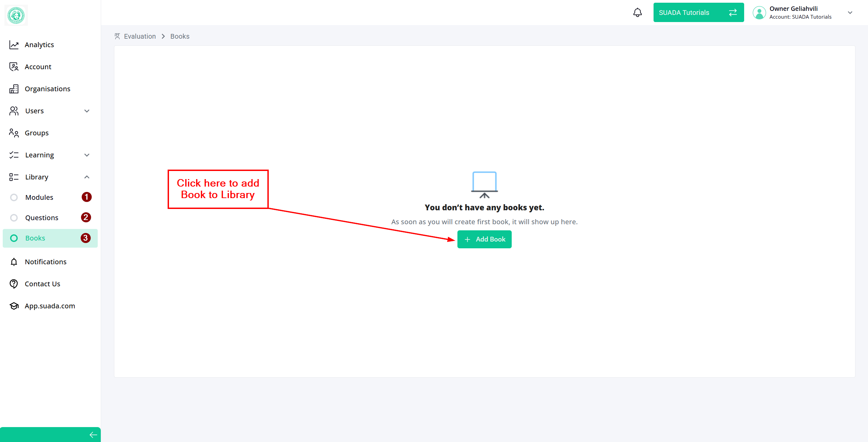Open Contact Us question mark icon
Viewport: 868px width, 442px height.
(x=14, y=284)
